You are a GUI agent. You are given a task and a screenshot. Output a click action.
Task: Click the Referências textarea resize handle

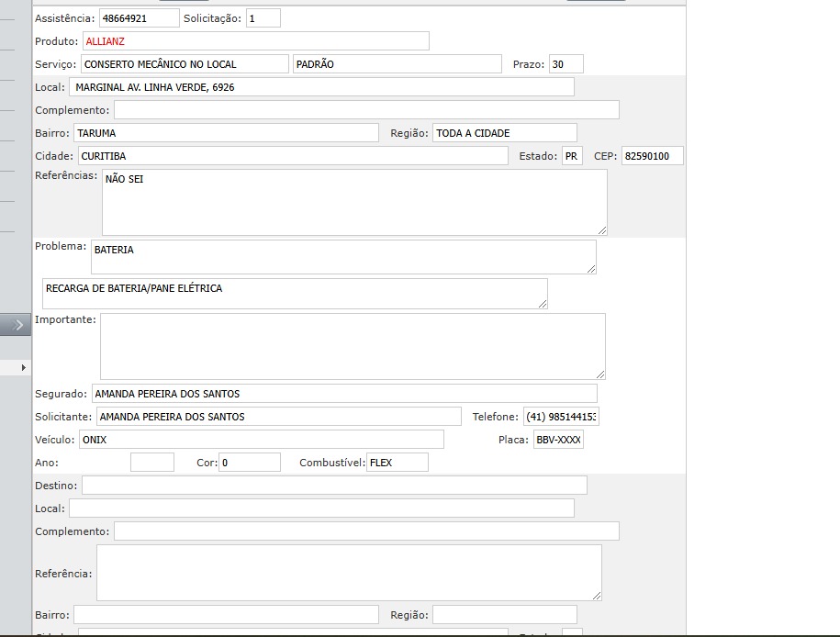point(601,229)
